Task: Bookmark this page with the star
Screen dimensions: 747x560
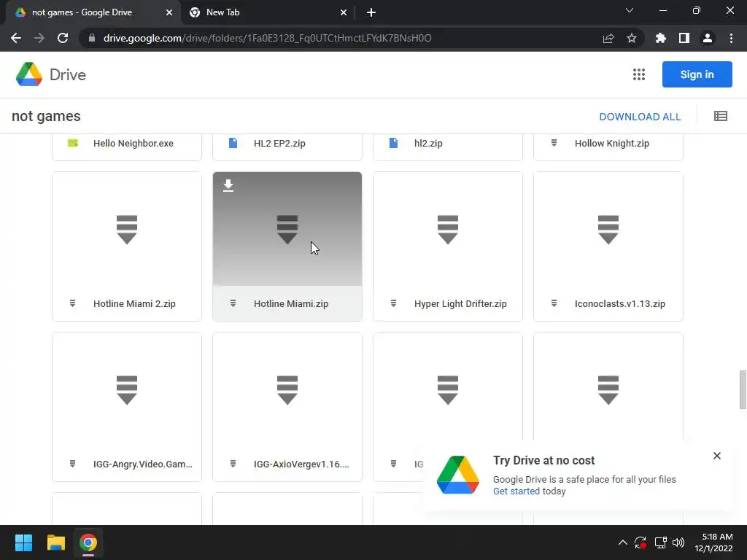Action: 632,38
